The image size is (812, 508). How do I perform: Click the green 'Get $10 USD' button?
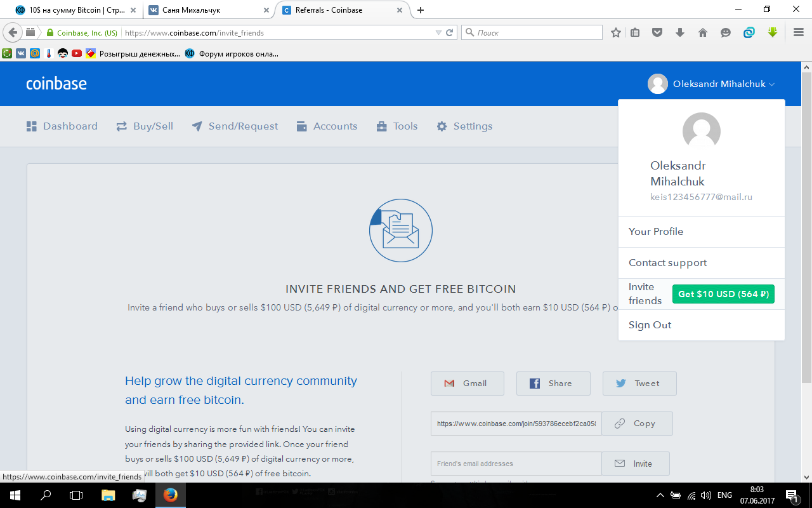point(723,294)
